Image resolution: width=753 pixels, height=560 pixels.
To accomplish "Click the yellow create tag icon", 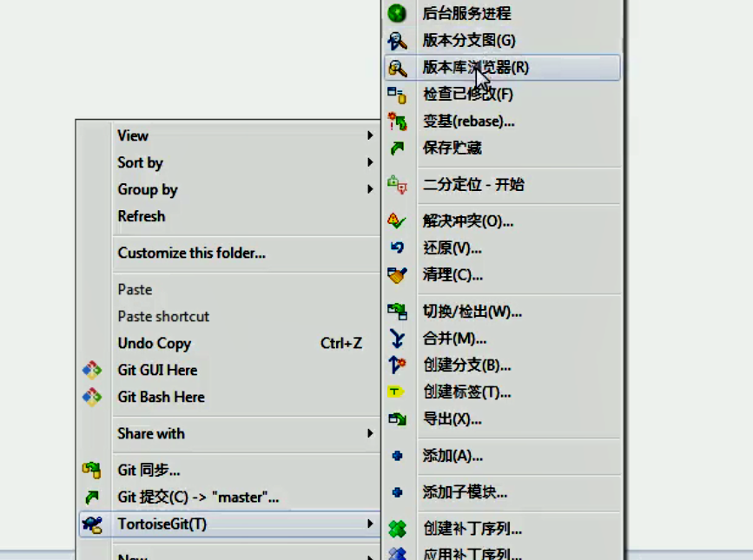I will [x=396, y=392].
